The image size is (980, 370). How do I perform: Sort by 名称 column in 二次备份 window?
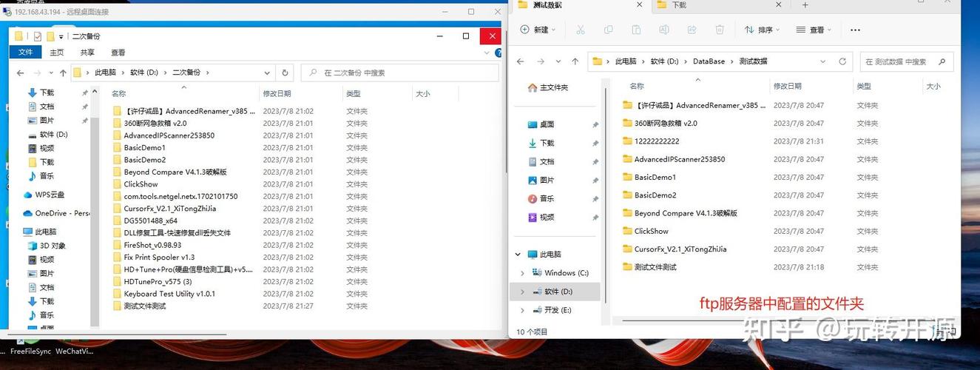(x=118, y=94)
